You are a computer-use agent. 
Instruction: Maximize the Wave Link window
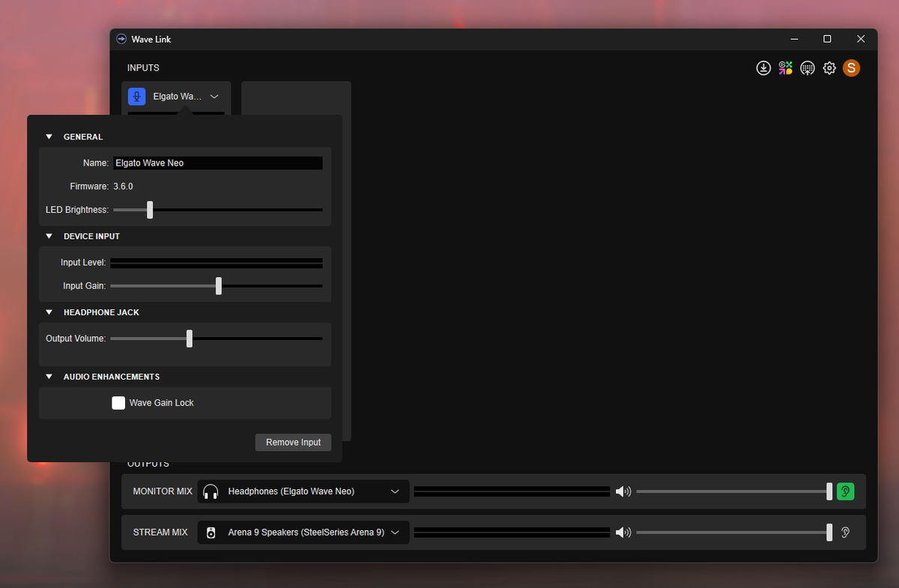tap(827, 39)
